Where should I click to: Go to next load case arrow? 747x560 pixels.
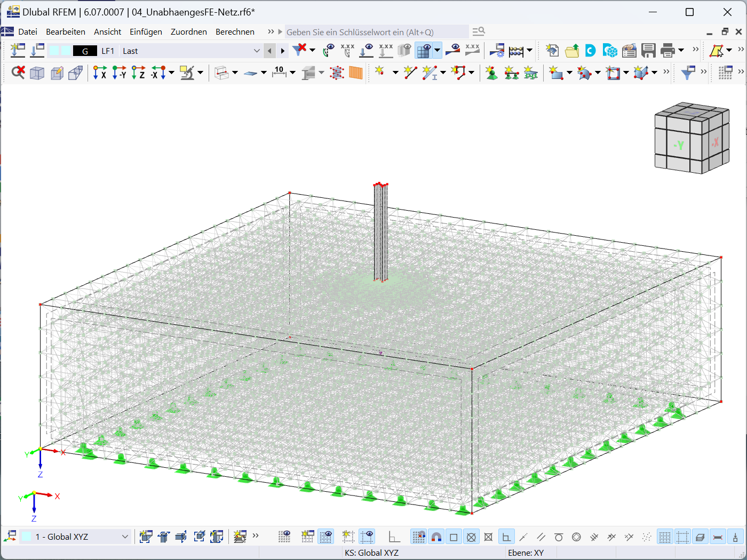click(x=283, y=51)
